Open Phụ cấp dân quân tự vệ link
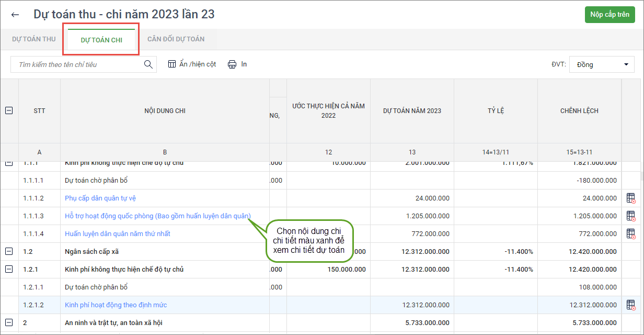 (100, 198)
